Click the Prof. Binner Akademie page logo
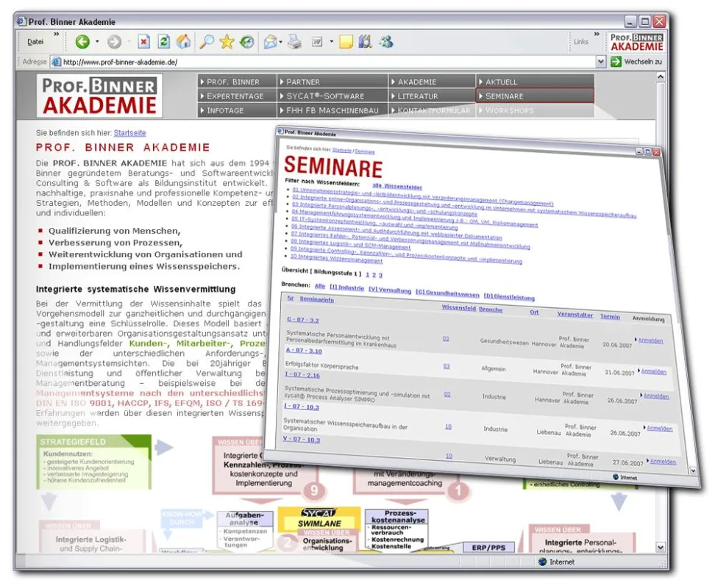Image resolution: width=715 pixels, height=588 pixels. click(x=99, y=96)
